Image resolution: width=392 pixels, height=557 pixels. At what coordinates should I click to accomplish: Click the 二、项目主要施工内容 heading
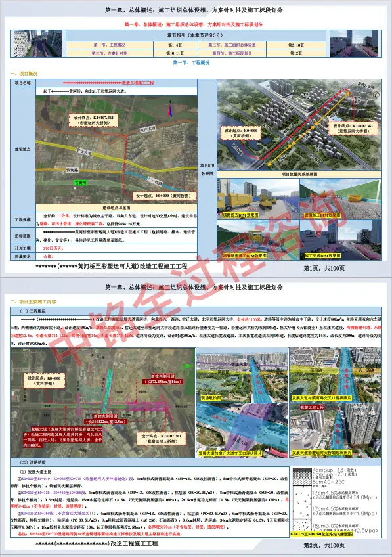pos(33,302)
